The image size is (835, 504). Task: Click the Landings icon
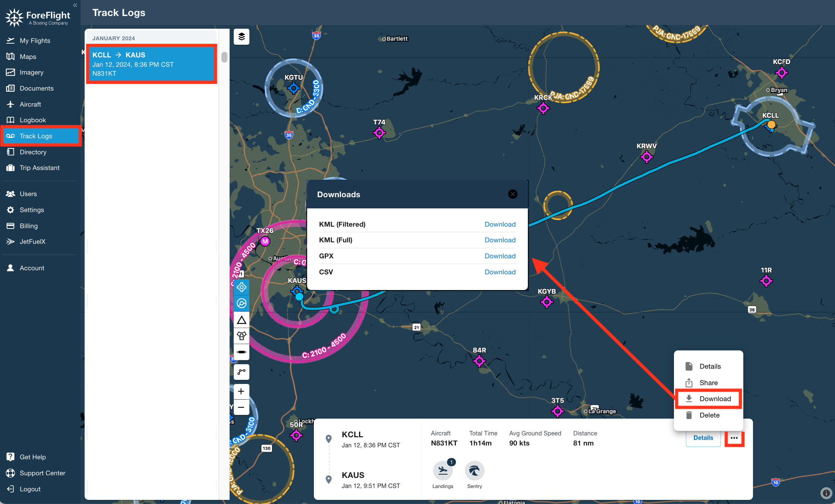pos(443,471)
